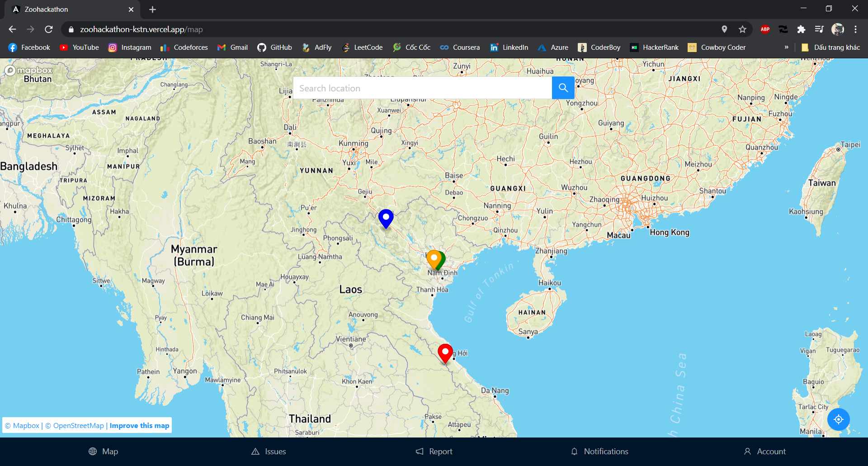Open the HackerRank bookmark
This screenshot has height=466, width=868.
(x=654, y=48)
